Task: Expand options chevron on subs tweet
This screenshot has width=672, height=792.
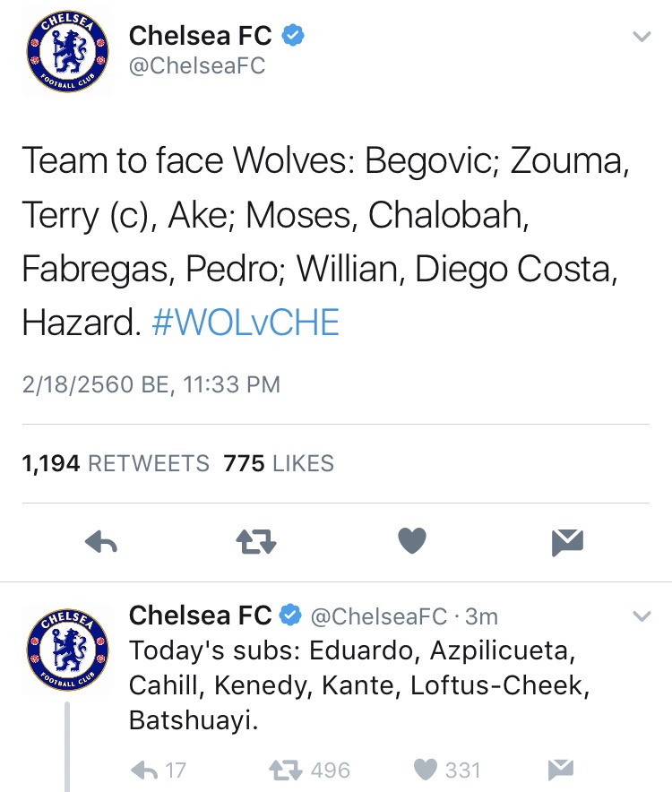Action: (x=640, y=616)
